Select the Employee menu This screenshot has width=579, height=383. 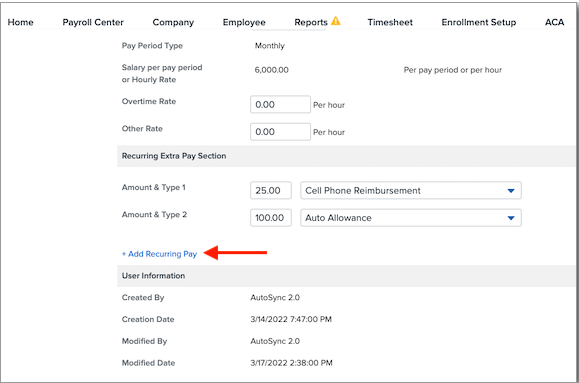(244, 22)
